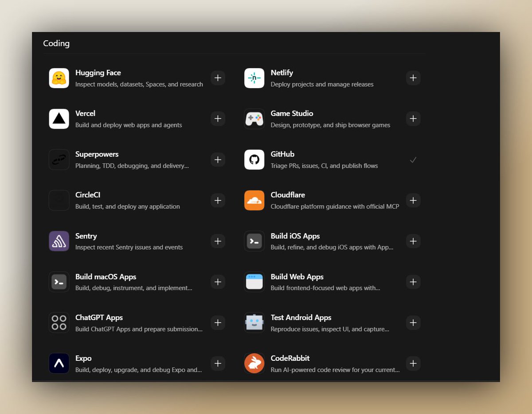
Task: Click "Inspect models, datasets, Spaces, and research" description
Action: click(139, 84)
